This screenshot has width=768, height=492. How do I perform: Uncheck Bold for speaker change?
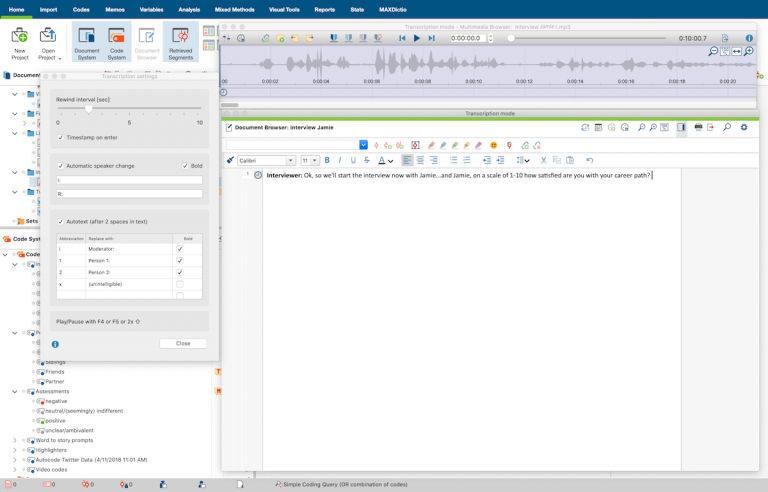[185, 166]
